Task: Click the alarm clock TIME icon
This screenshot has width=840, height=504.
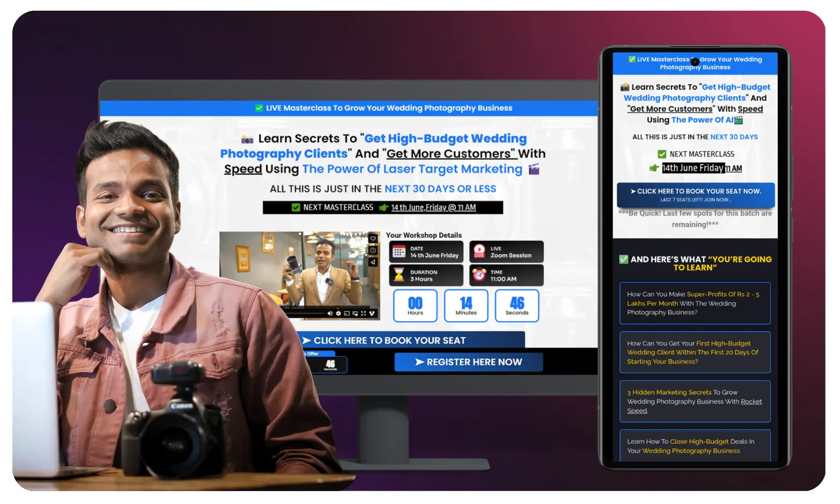Action: pyautogui.click(x=479, y=275)
